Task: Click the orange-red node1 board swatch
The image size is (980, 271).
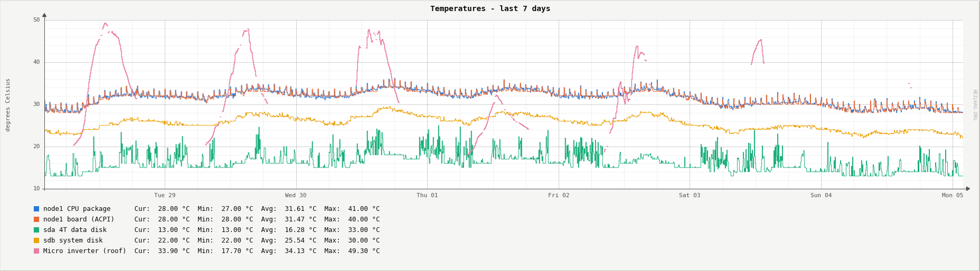Action: (36, 219)
